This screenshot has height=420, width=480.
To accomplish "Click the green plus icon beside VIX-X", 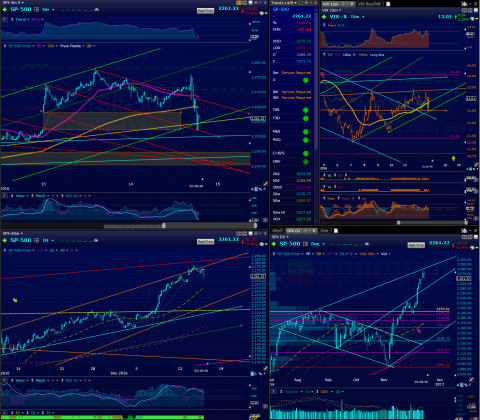I will [x=324, y=17].
